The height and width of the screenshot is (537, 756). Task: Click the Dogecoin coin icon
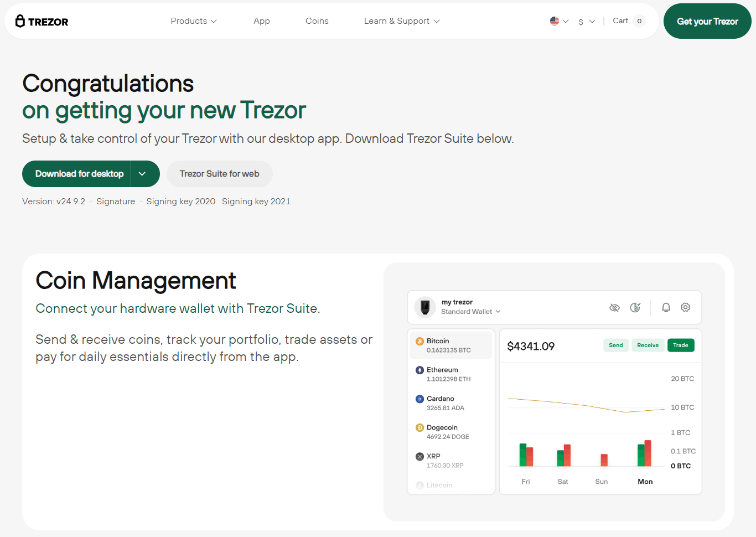click(420, 427)
